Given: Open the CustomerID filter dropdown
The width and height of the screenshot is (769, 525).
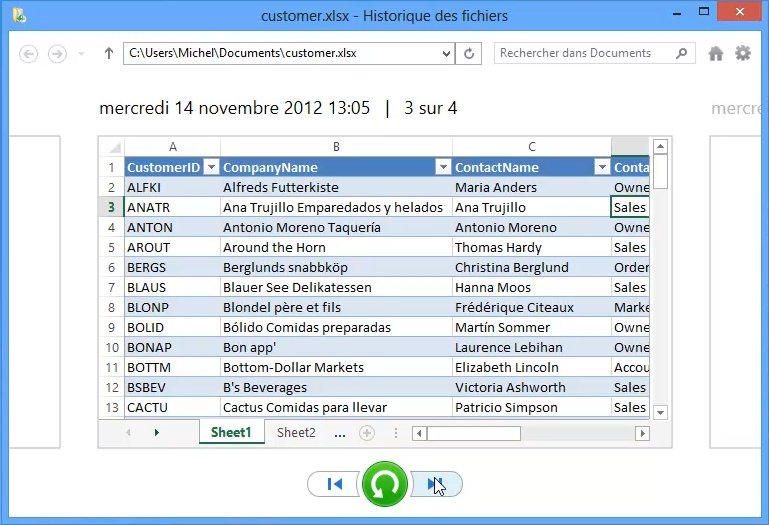Looking at the screenshot, I should 211,167.
